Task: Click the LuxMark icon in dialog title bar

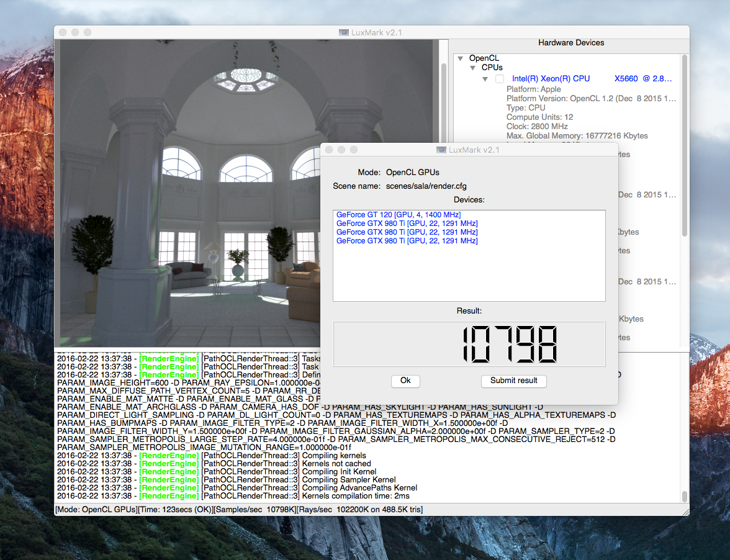Action: coord(441,150)
